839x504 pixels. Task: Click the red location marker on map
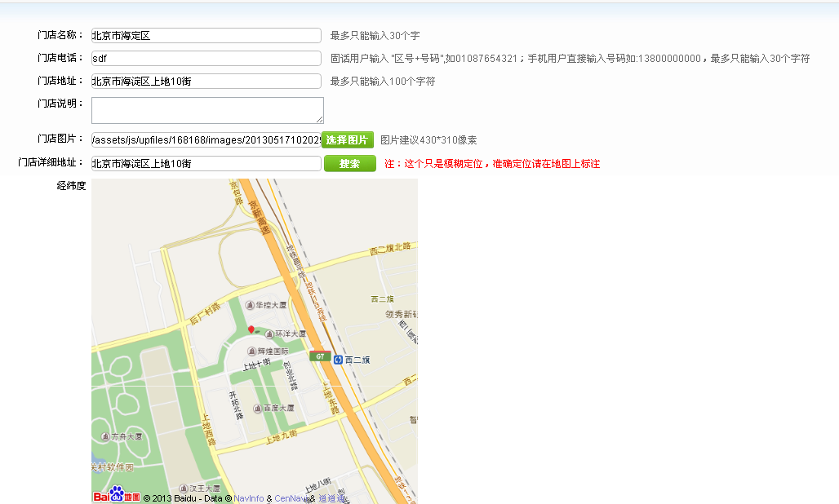pos(251,329)
